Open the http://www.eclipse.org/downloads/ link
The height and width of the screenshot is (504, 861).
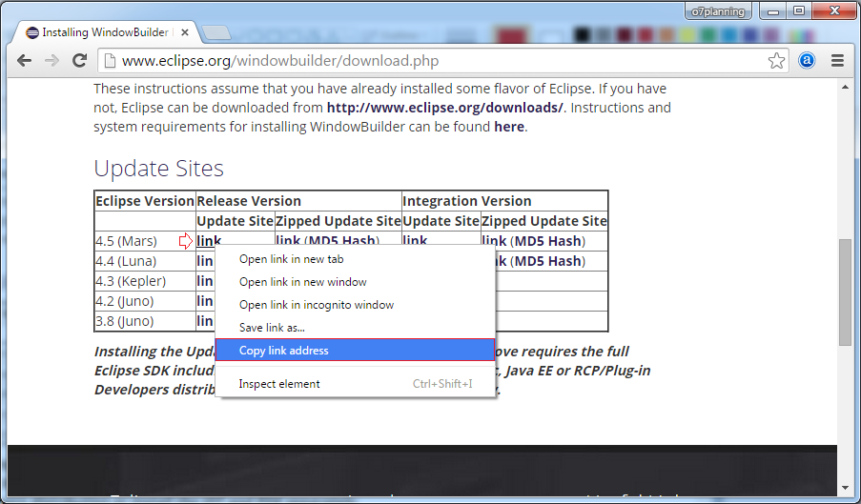[444, 108]
